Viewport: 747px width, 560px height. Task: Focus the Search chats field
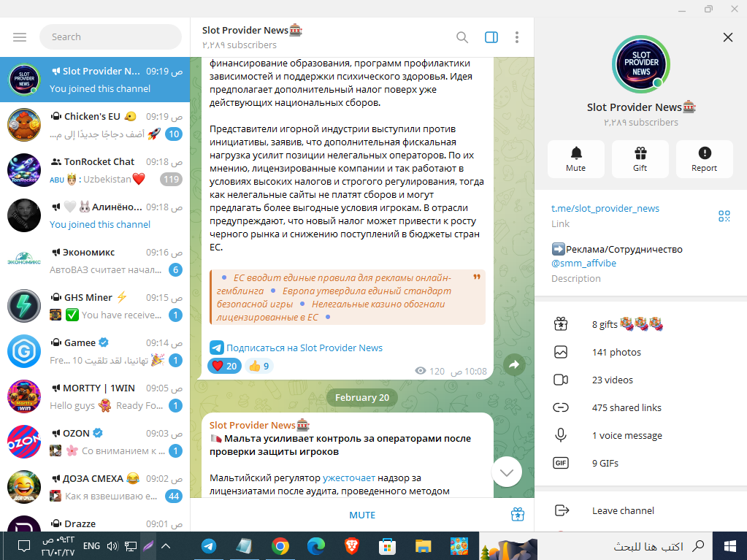[x=110, y=37]
